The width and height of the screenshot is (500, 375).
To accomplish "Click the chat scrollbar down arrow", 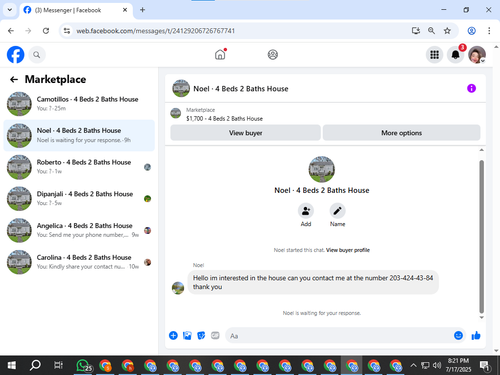I will (481, 317).
